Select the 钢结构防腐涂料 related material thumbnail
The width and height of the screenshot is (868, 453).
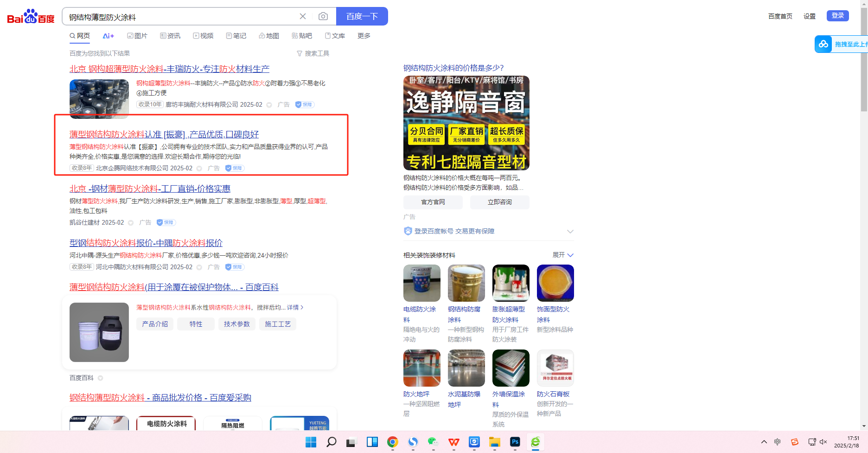click(466, 283)
